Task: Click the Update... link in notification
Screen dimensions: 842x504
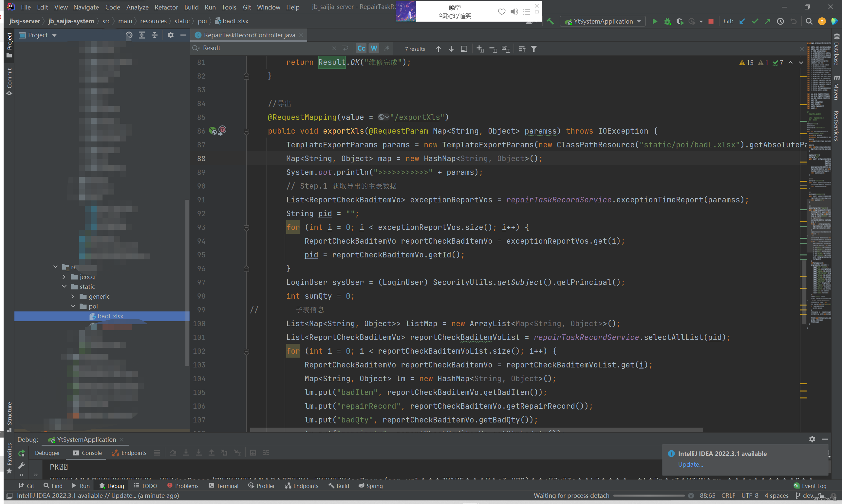Action: [690, 464]
